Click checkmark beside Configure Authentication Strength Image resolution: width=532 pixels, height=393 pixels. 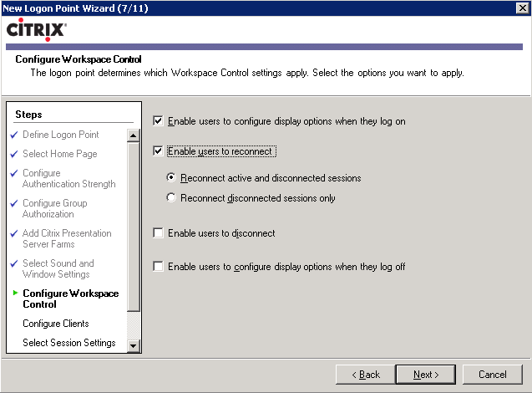click(14, 173)
